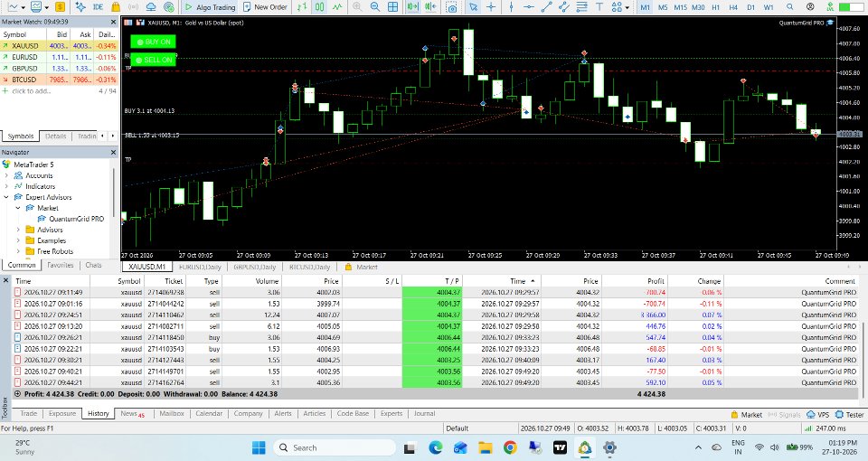Click the Algo Trading toolbar button
Viewport: 868px width, 461px height.
[209, 7]
